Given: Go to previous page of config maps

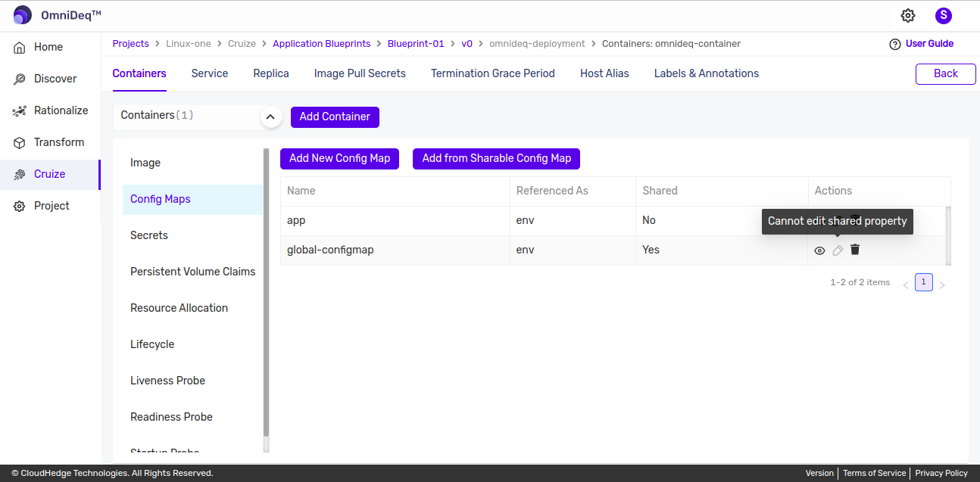Looking at the screenshot, I should coord(905,285).
